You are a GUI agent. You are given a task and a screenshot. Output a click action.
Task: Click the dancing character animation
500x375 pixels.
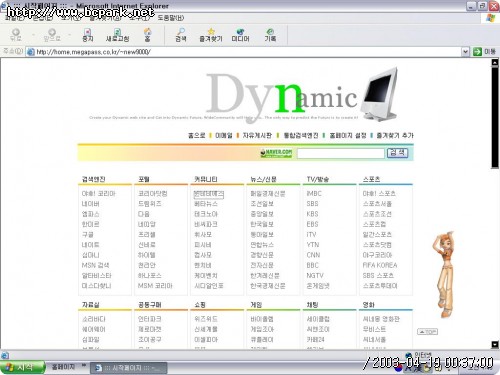pyautogui.click(x=445, y=274)
